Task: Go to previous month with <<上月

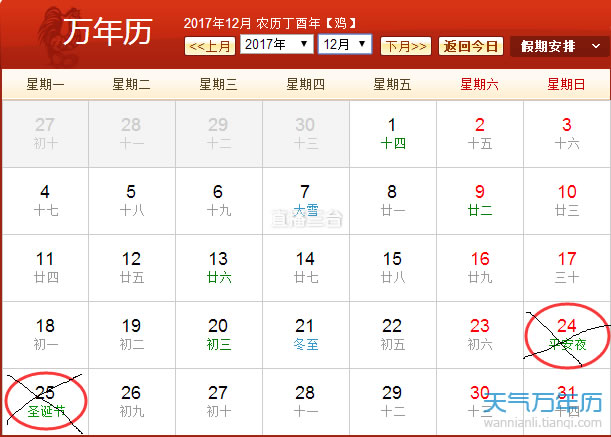Action: [211, 46]
